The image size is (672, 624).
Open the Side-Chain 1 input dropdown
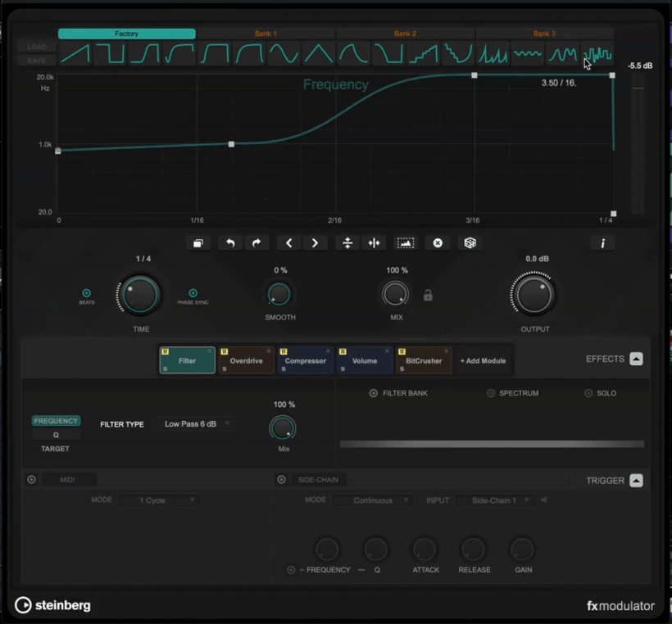point(495,500)
